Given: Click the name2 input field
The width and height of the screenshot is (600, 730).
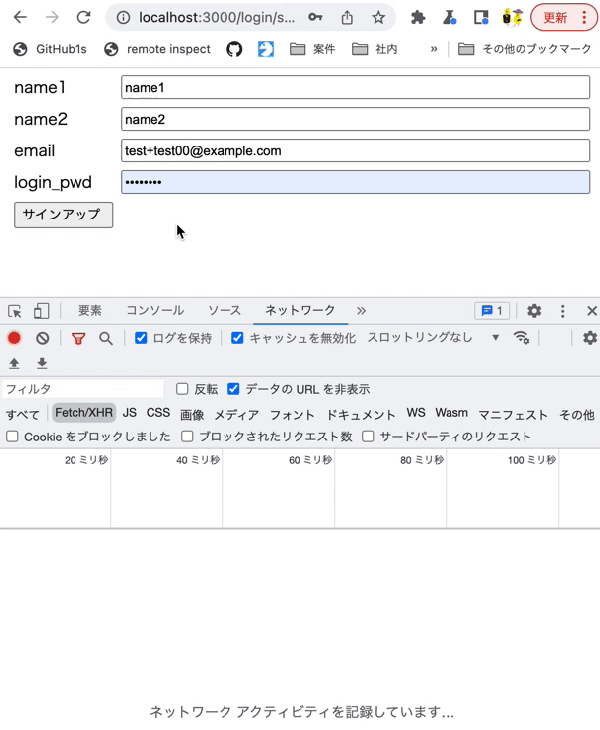Looking at the screenshot, I should 356,119.
